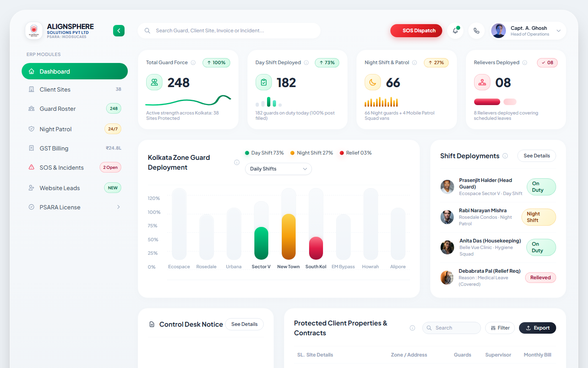
Task: Click the contracts table Search field
Action: 452,328
